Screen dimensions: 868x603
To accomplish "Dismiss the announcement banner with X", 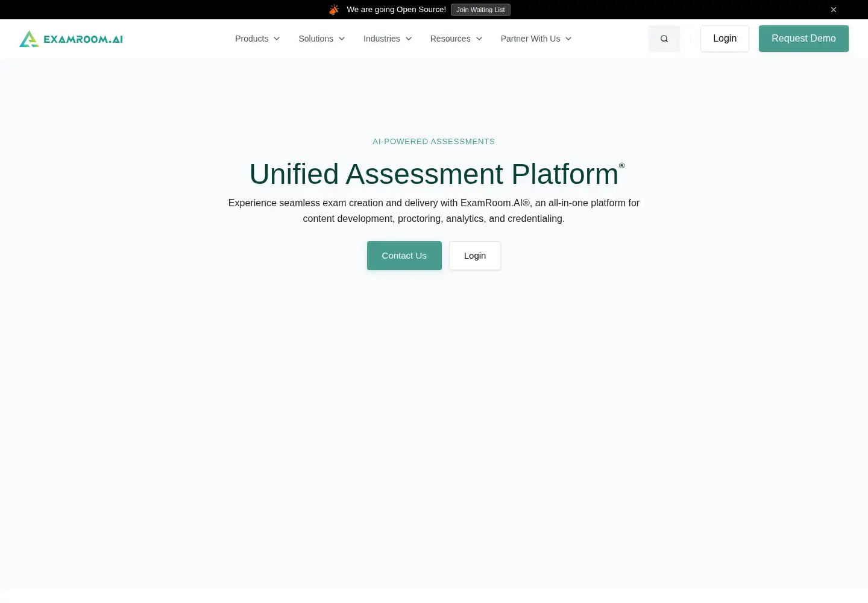I will 834,10.
